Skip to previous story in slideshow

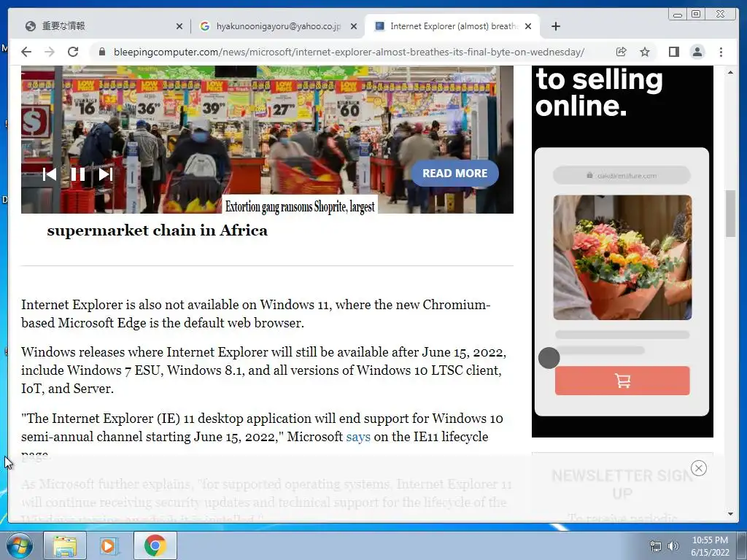pyautogui.click(x=50, y=174)
